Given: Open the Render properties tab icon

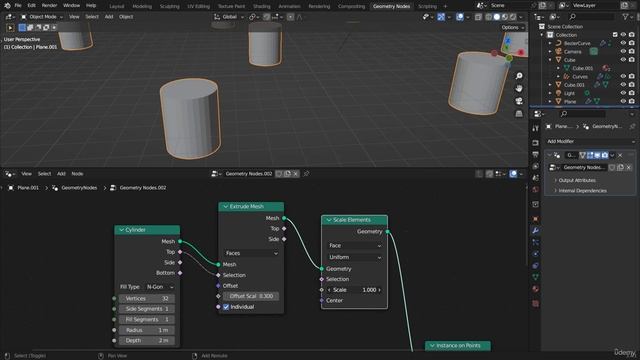Looking at the screenshot, I should tap(536, 143).
